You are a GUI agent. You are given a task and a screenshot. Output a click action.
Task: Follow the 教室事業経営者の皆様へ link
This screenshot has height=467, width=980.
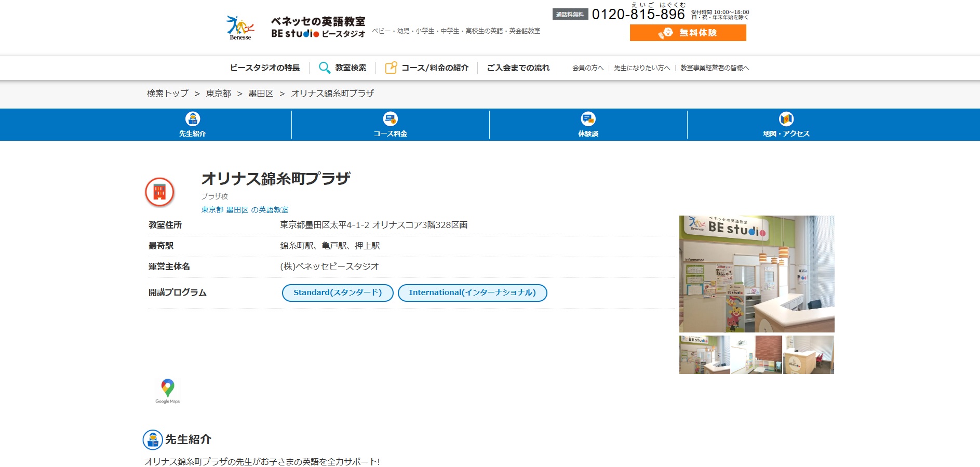[715, 68]
